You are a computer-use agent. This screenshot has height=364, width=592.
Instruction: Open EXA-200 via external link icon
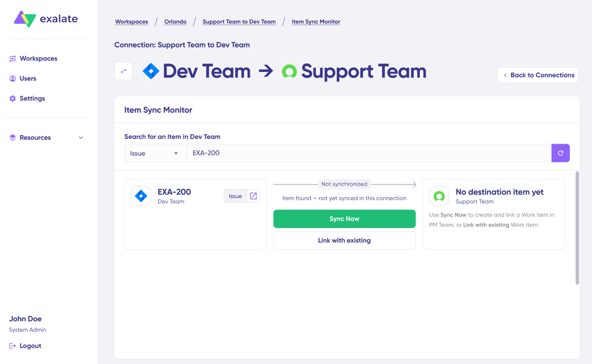(x=253, y=196)
